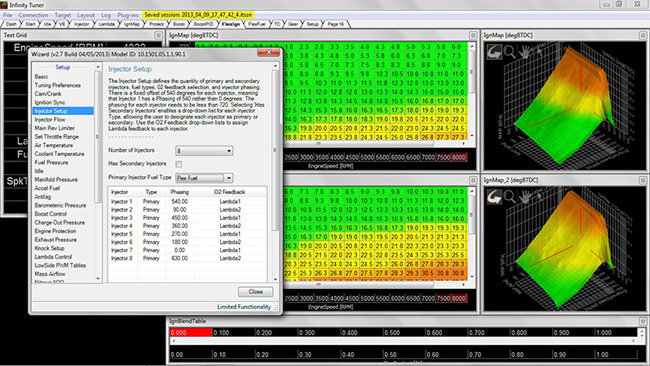Switch to the TC tab
The height and width of the screenshot is (366, 650).
tap(277, 24)
